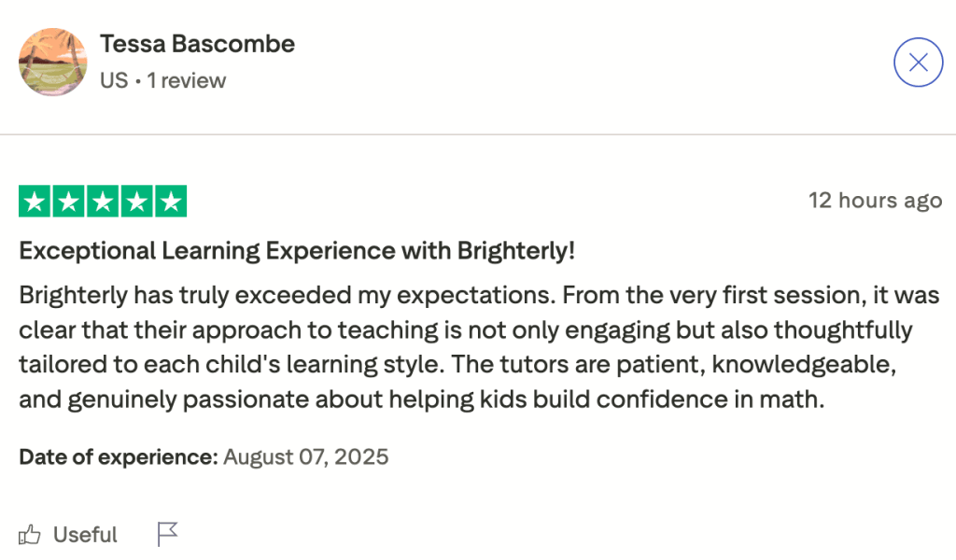Viewport: 956px width, 560px height.
Task: Select the fifth star in the rating row
Action: tap(171, 200)
